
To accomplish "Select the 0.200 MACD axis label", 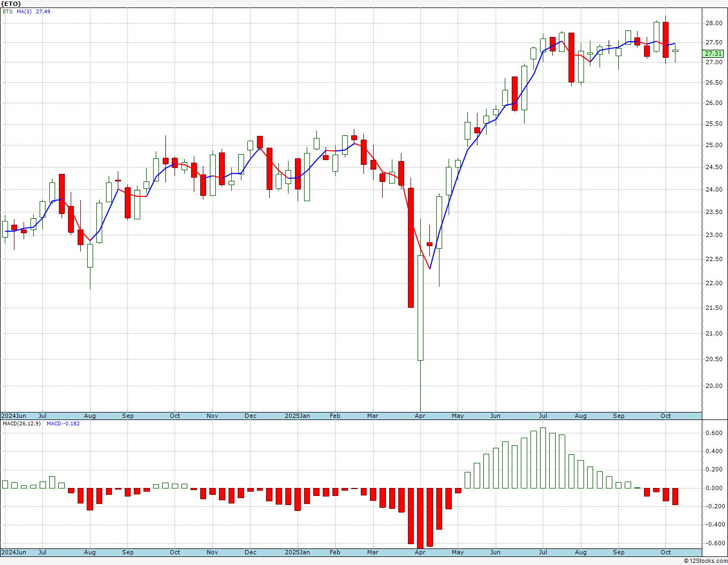I will click(x=714, y=469).
